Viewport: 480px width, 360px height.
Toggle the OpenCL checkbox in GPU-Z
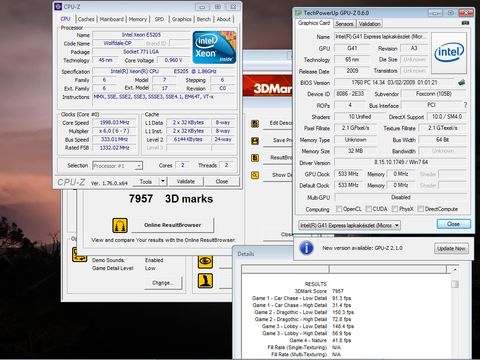click(339, 209)
